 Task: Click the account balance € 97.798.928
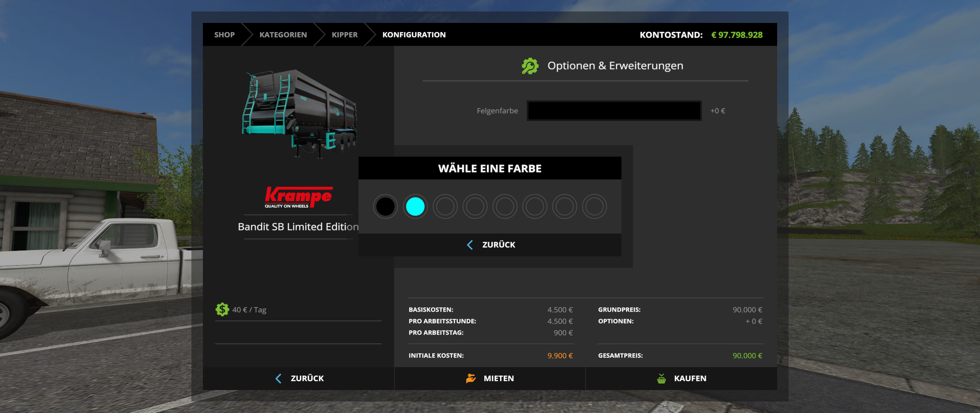click(737, 35)
